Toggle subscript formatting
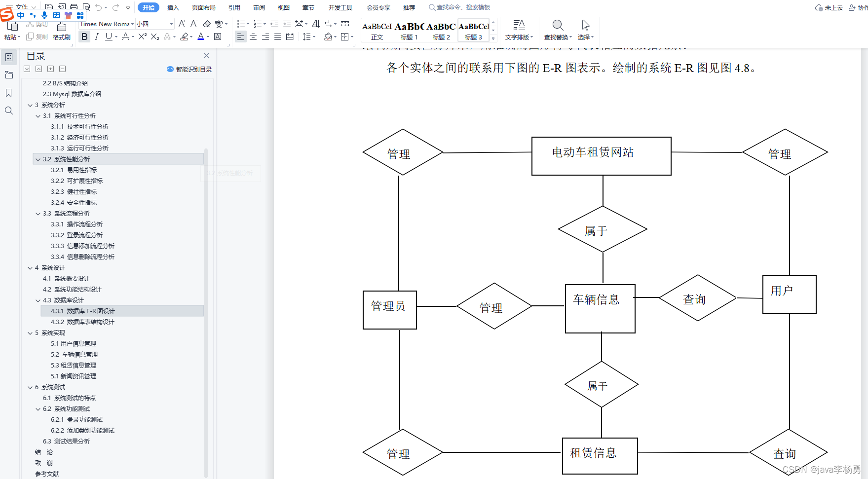868x479 pixels. pyautogui.click(x=154, y=37)
